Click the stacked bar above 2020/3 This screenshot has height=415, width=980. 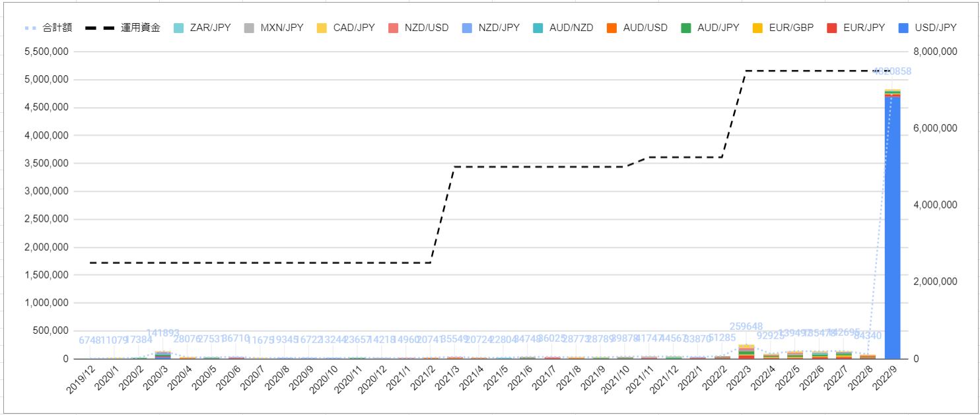point(162,355)
